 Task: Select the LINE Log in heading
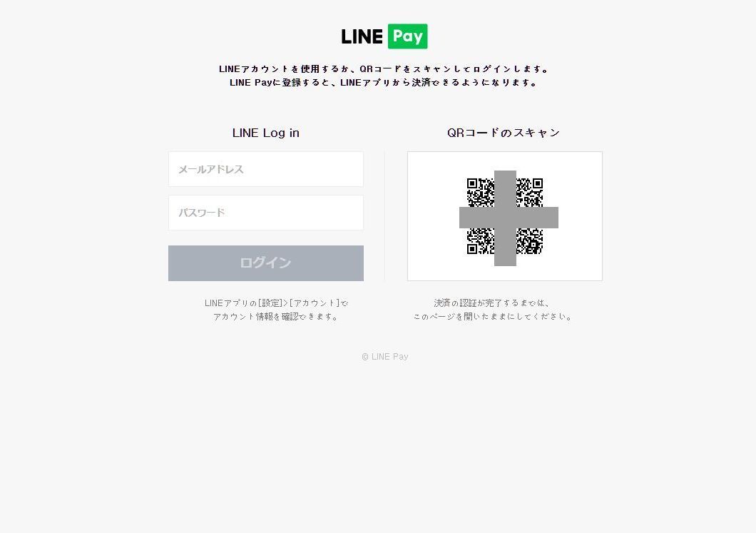coord(265,133)
